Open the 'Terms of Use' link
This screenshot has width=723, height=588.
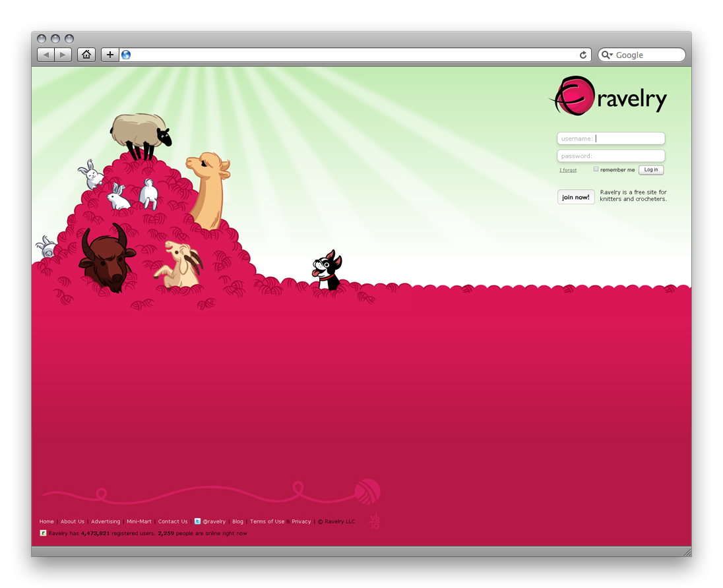267,521
